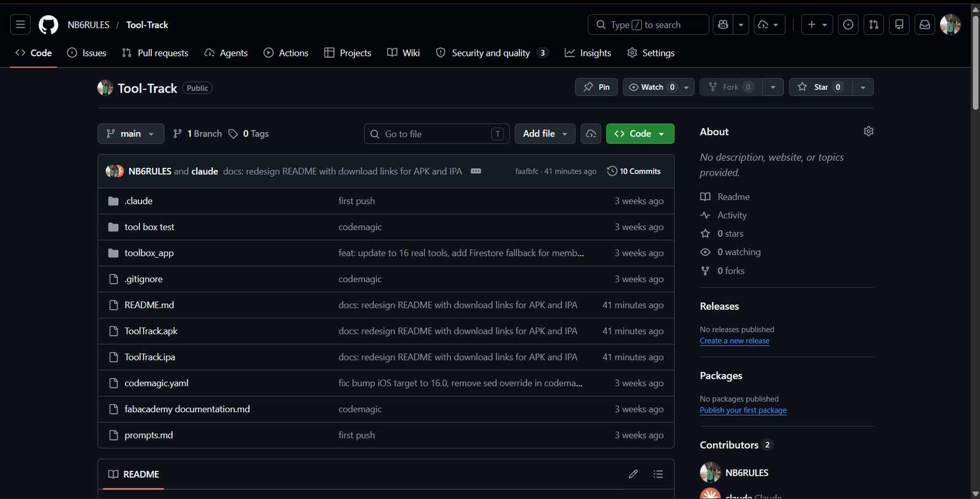
Task: Open fabacademy documentation.md file
Action: 187,409
